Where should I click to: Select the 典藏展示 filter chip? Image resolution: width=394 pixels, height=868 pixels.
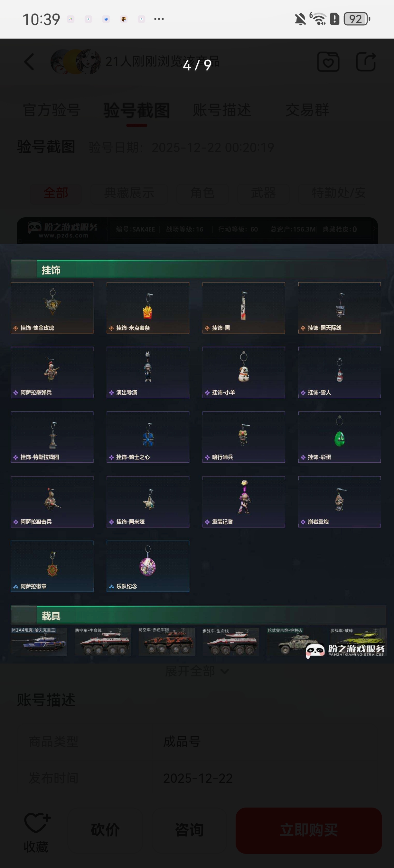click(129, 193)
